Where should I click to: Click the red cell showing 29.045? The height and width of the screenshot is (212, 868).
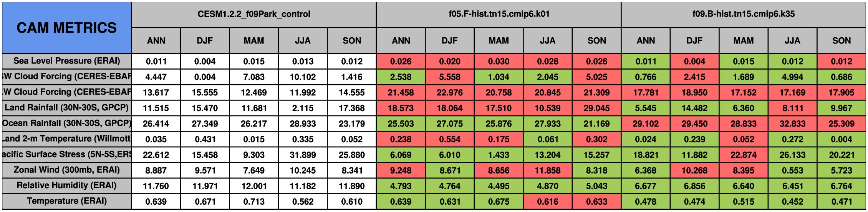tap(596, 108)
